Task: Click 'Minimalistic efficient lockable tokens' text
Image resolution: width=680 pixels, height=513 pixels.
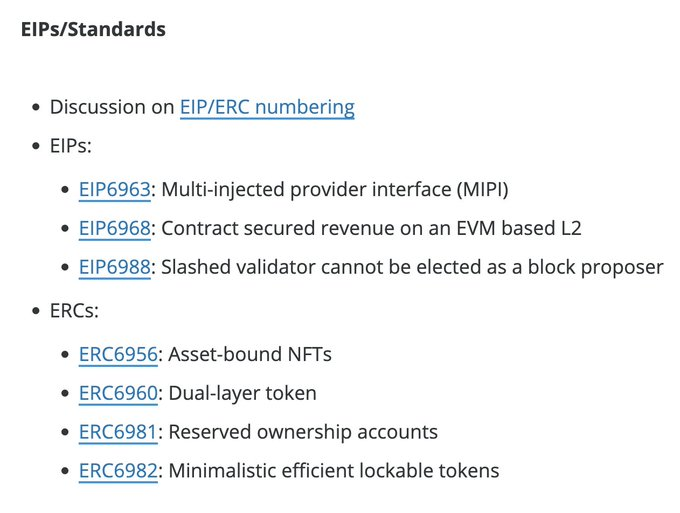Action: click(x=334, y=471)
